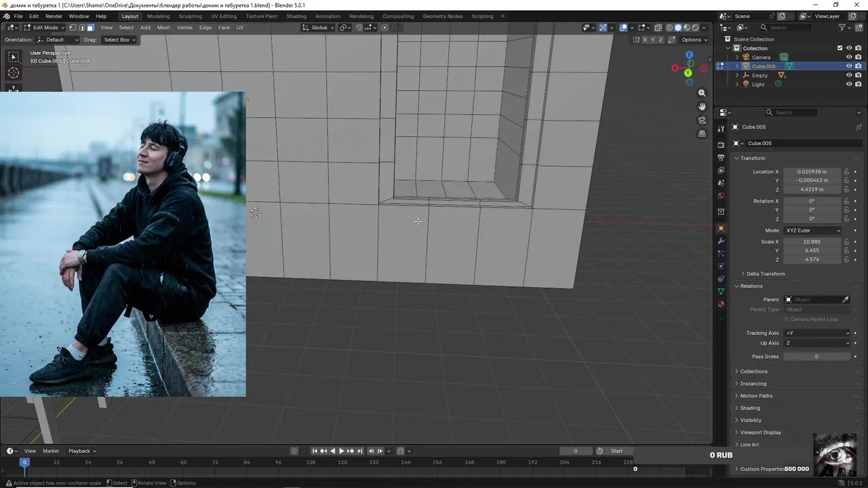This screenshot has height=488, width=868.
Task: Open the Scene properties tab
Action: pyautogui.click(x=721, y=183)
